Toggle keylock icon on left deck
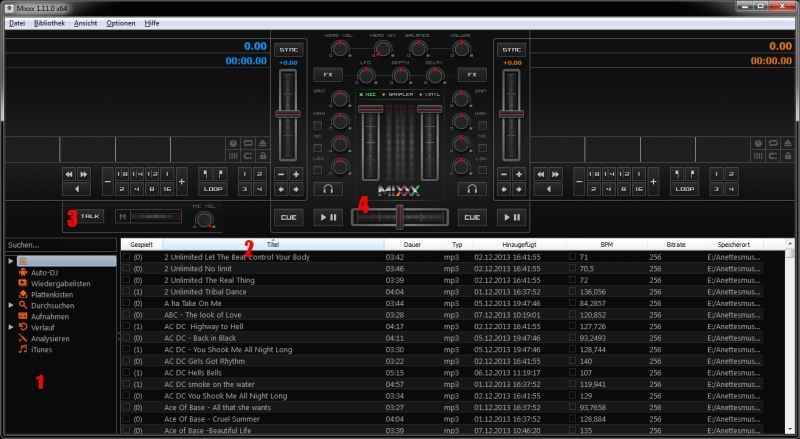This screenshot has width=800, height=439. pos(263,156)
